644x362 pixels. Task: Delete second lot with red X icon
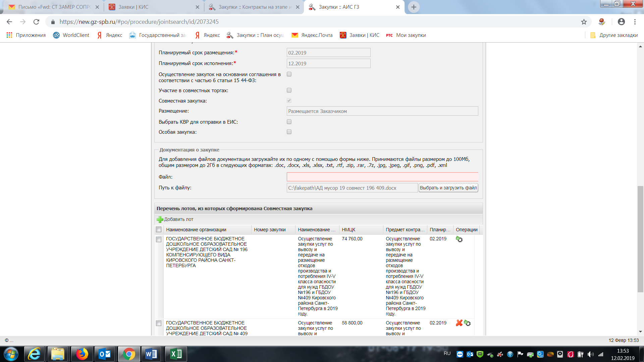459,323
